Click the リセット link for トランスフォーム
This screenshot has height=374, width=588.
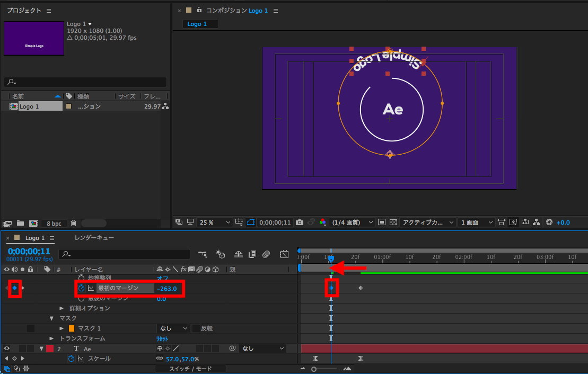tap(162, 339)
